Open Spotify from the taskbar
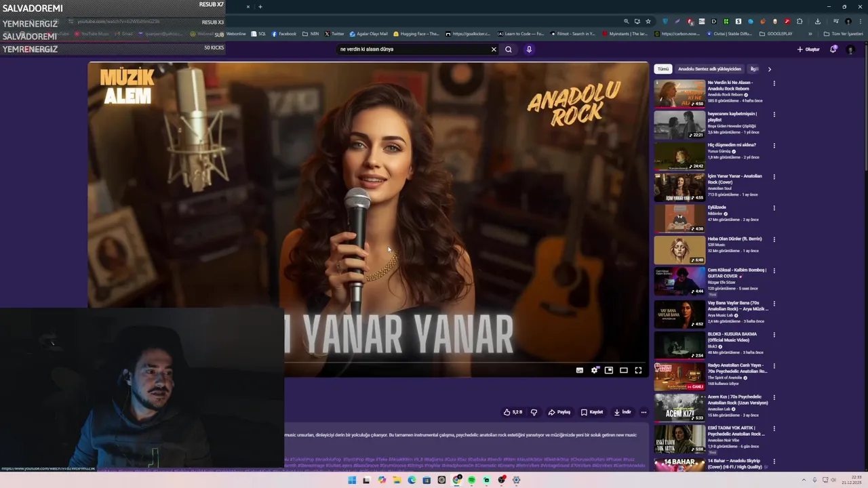The height and width of the screenshot is (488, 868). 471,481
